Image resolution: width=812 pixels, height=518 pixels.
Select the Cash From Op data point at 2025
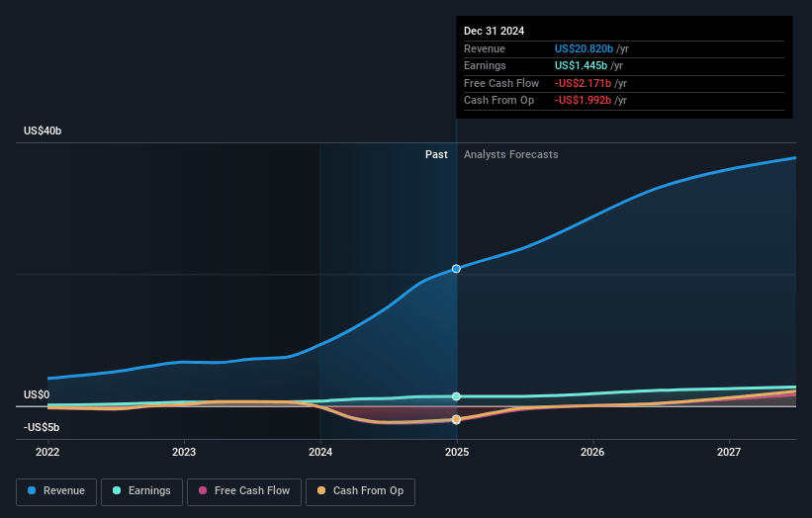[456, 420]
